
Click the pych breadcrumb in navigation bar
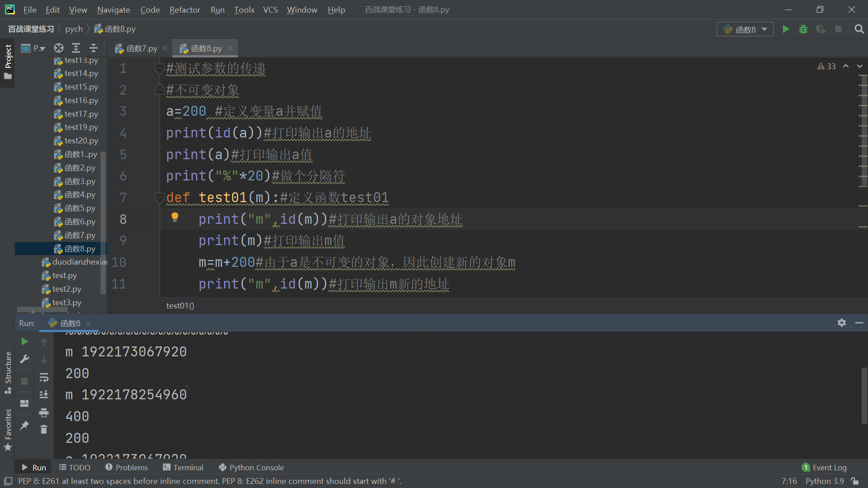point(74,29)
